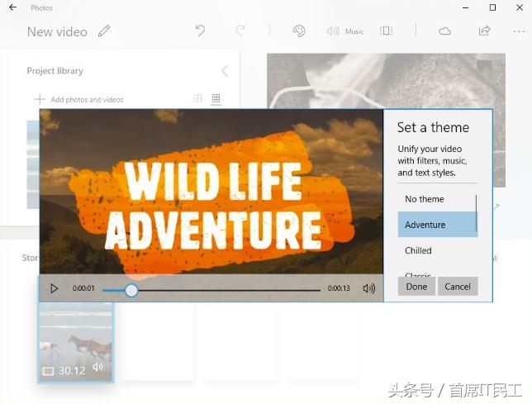Click the background video preview image
The width and height of the screenshot is (532, 404).
[386, 81]
